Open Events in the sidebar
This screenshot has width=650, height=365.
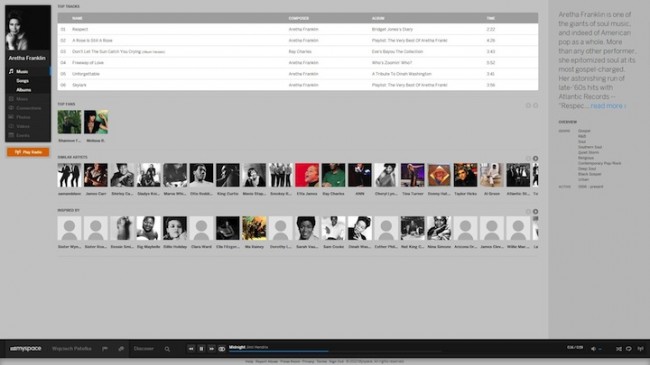click(22, 136)
